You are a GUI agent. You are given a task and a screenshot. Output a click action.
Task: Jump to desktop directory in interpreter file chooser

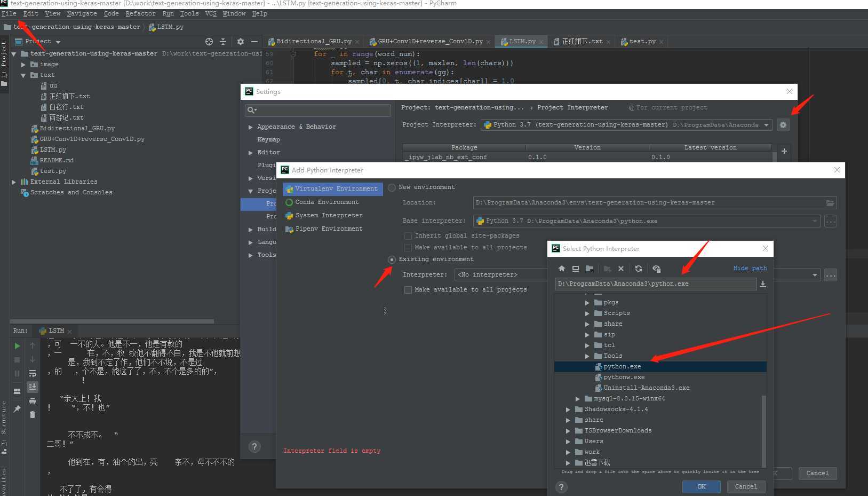point(576,269)
